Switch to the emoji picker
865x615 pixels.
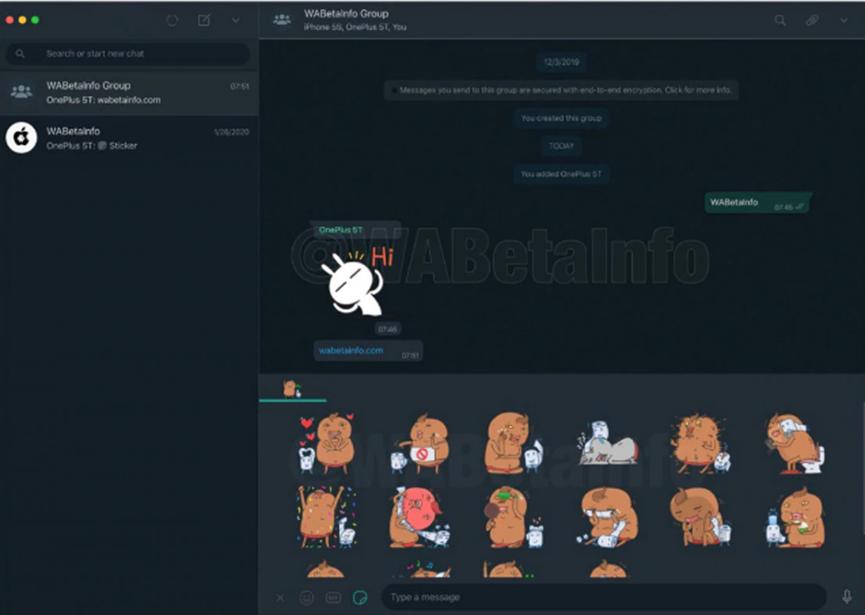pyautogui.click(x=307, y=598)
